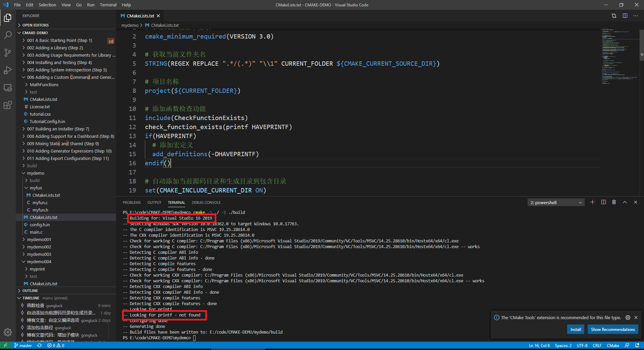644x350 pixels.
Task: Click CRLF in the status bar
Action: pyautogui.click(x=597, y=345)
